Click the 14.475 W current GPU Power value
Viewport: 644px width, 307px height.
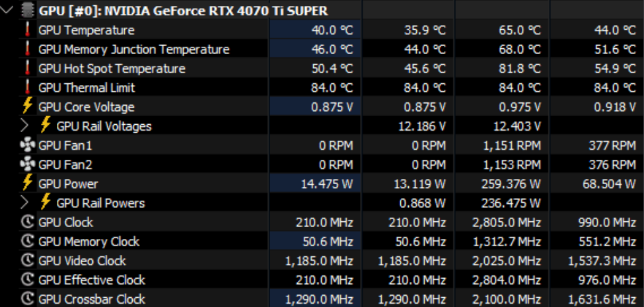pos(326,184)
